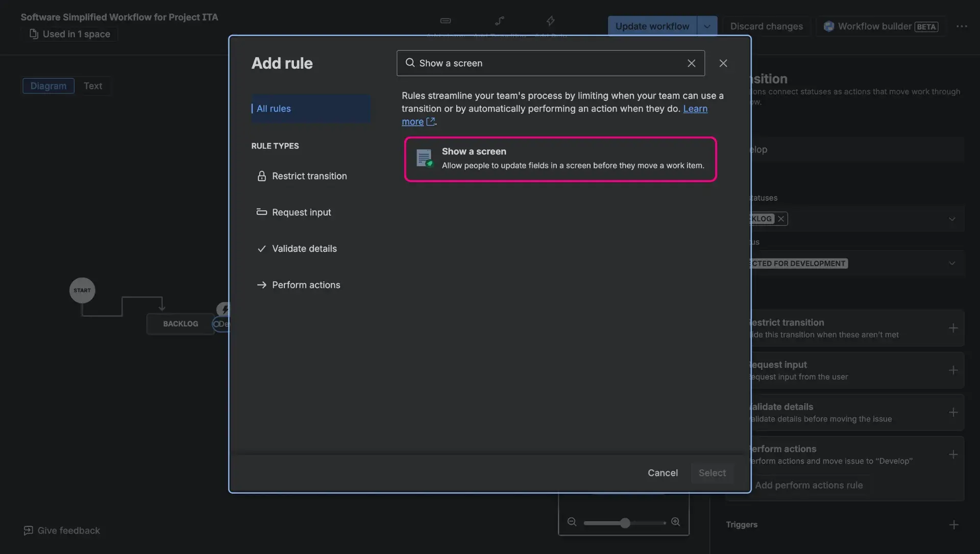Switch to the Text tab
The height and width of the screenshot is (554, 980).
pyautogui.click(x=92, y=86)
